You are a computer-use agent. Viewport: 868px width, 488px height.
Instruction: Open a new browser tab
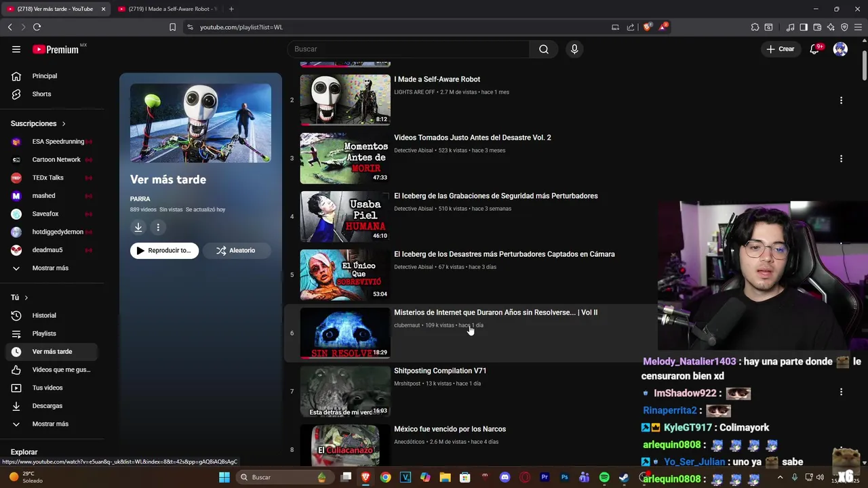[231, 9]
